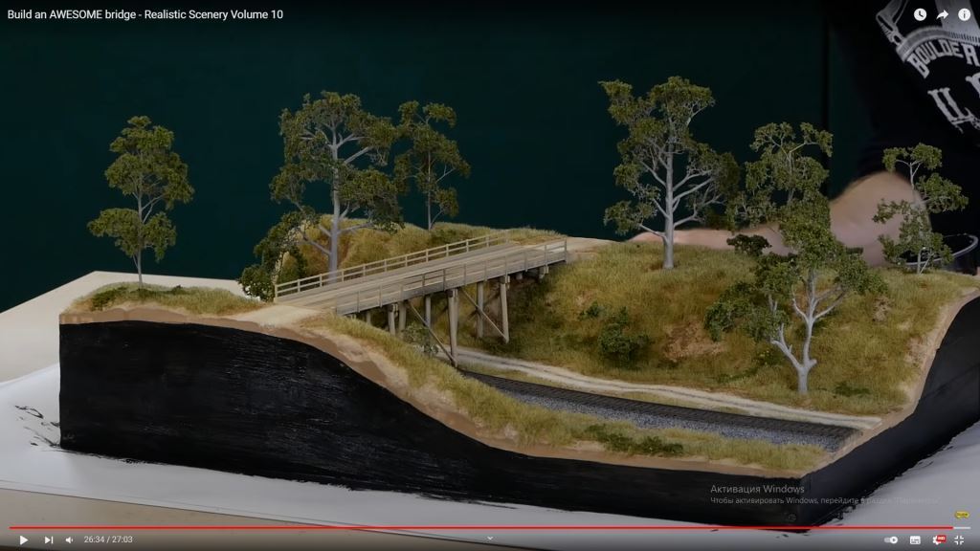Click the playhead at the current position
This screenshot has height=551, width=980.
(952, 527)
